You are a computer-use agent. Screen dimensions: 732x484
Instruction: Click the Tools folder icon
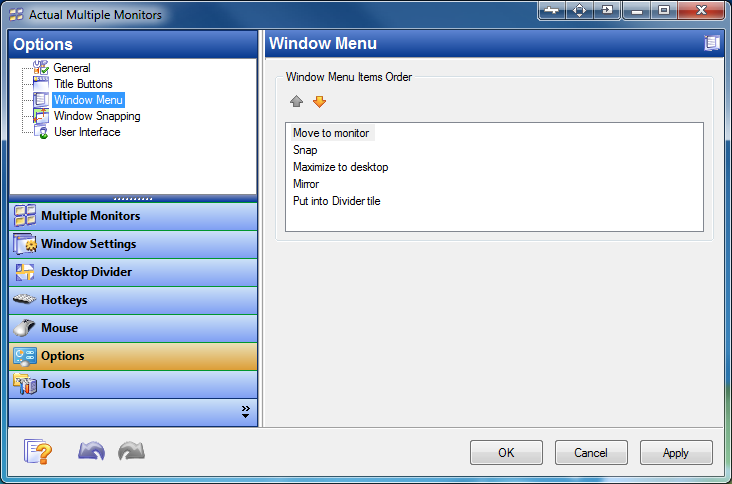point(25,384)
